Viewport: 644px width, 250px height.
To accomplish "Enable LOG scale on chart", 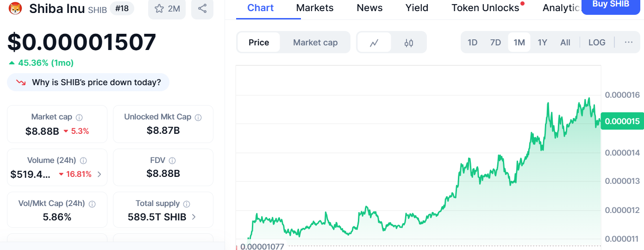I will click(597, 43).
